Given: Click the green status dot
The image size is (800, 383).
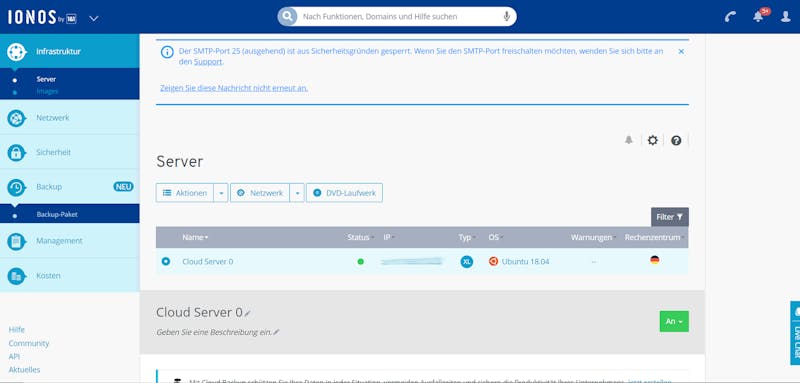Looking at the screenshot, I should point(361,262).
